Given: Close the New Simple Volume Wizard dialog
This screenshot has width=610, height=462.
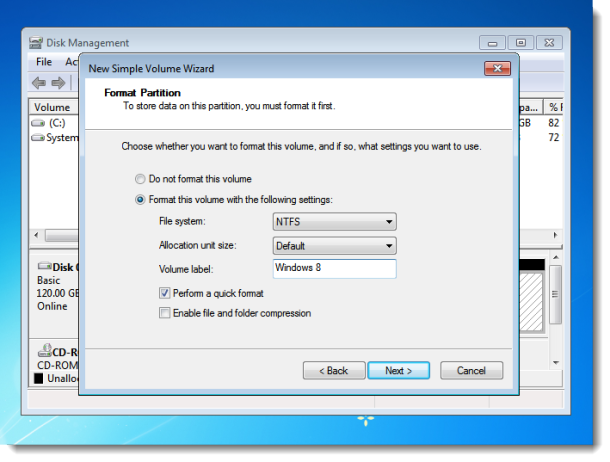Looking at the screenshot, I should 498,68.
